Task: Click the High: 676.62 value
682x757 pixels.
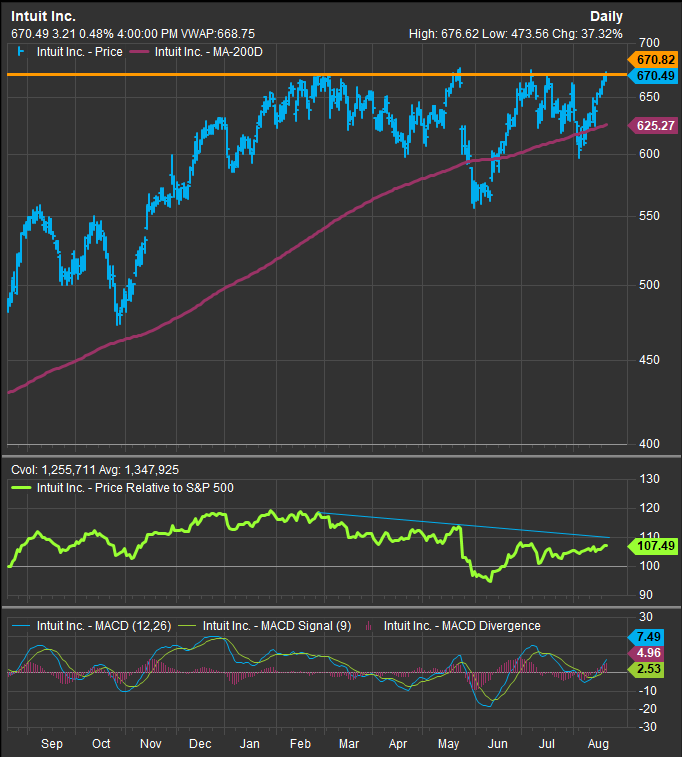Action: point(444,34)
